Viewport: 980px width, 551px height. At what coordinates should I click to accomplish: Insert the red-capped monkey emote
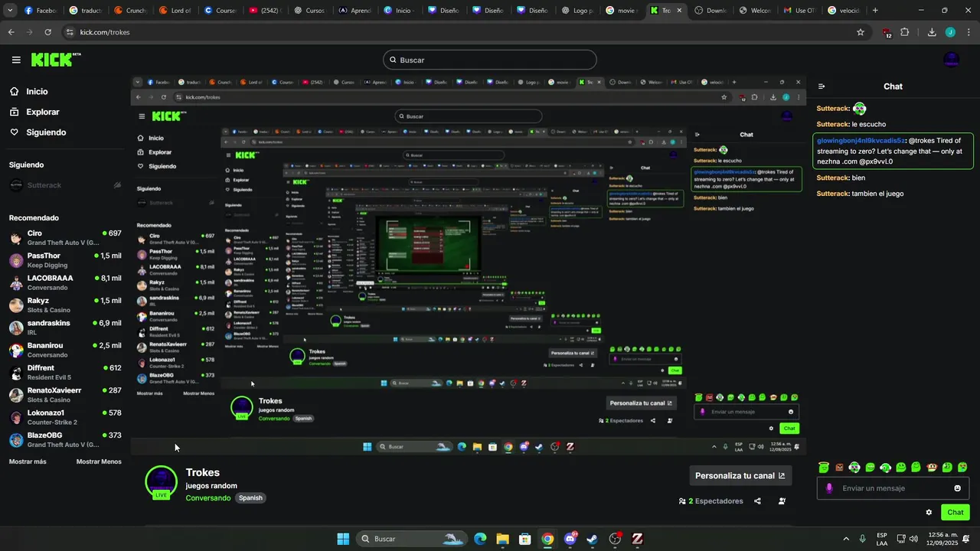[932, 468]
